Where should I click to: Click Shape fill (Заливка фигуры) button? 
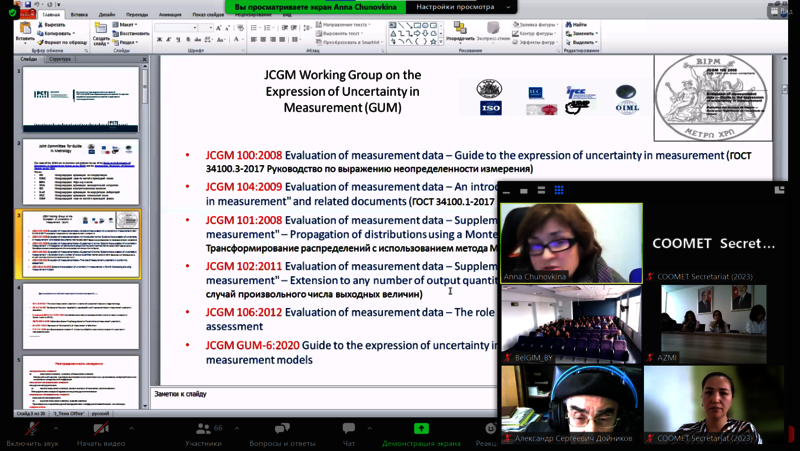pos(536,24)
